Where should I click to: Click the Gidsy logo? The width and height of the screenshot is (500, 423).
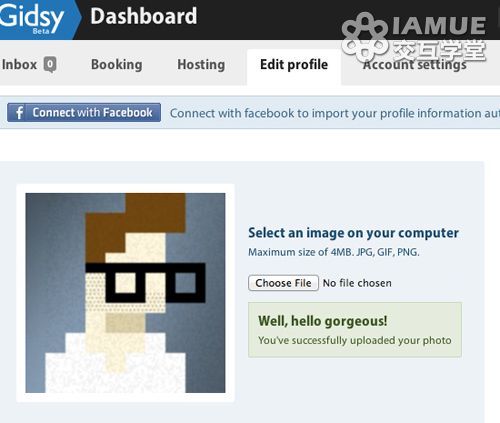pos(32,16)
